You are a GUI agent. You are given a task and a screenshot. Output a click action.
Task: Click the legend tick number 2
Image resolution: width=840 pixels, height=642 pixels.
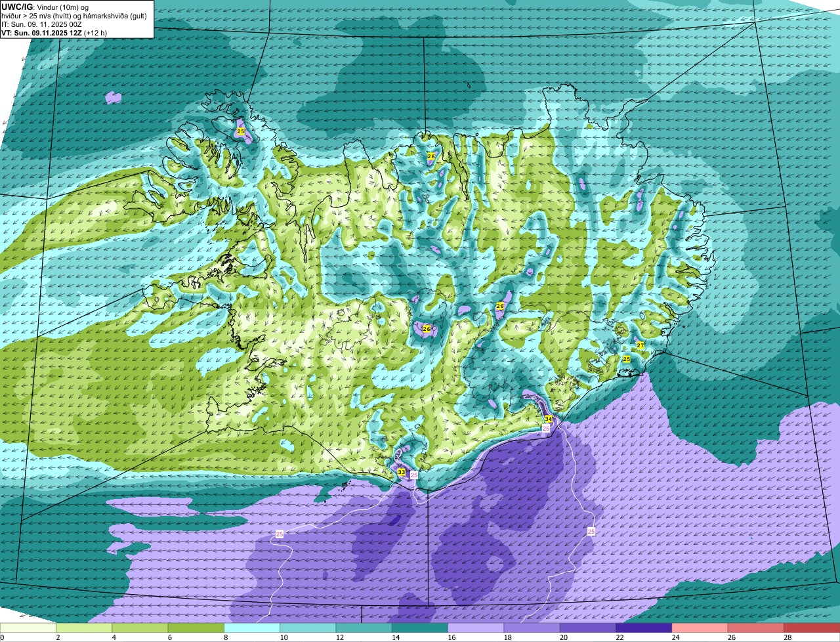(x=58, y=637)
